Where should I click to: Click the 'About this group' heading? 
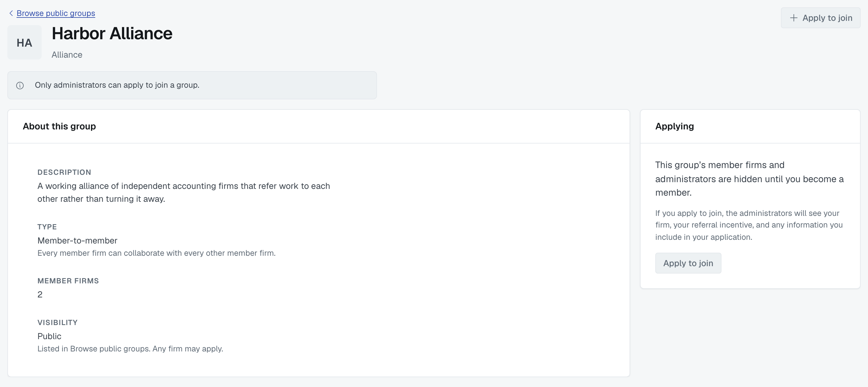pos(59,126)
